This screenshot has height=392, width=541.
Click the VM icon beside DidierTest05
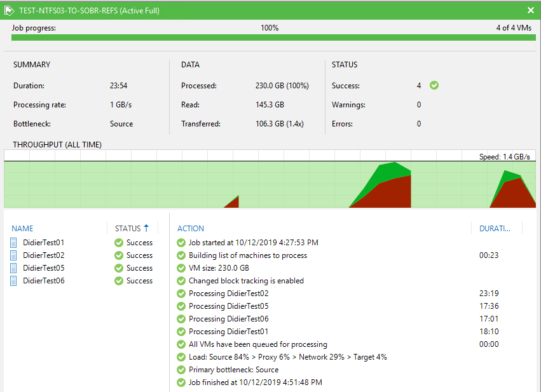tap(13, 267)
